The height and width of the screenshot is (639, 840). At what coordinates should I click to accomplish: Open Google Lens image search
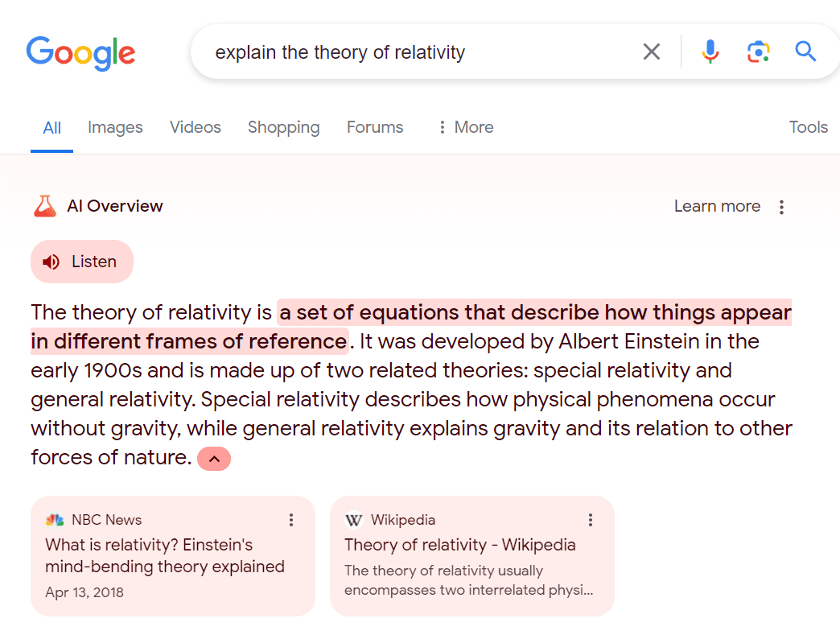click(x=758, y=52)
